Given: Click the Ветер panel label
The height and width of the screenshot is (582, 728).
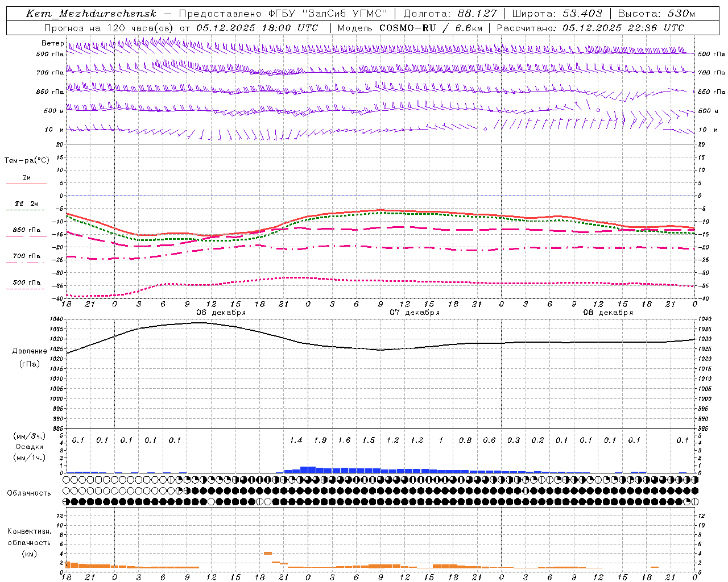Looking at the screenshot, I should pos(53,43).
